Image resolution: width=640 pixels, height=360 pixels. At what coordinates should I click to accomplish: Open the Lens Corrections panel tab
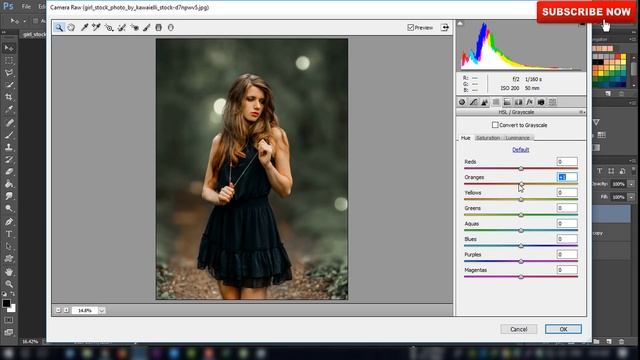(518, 102)
